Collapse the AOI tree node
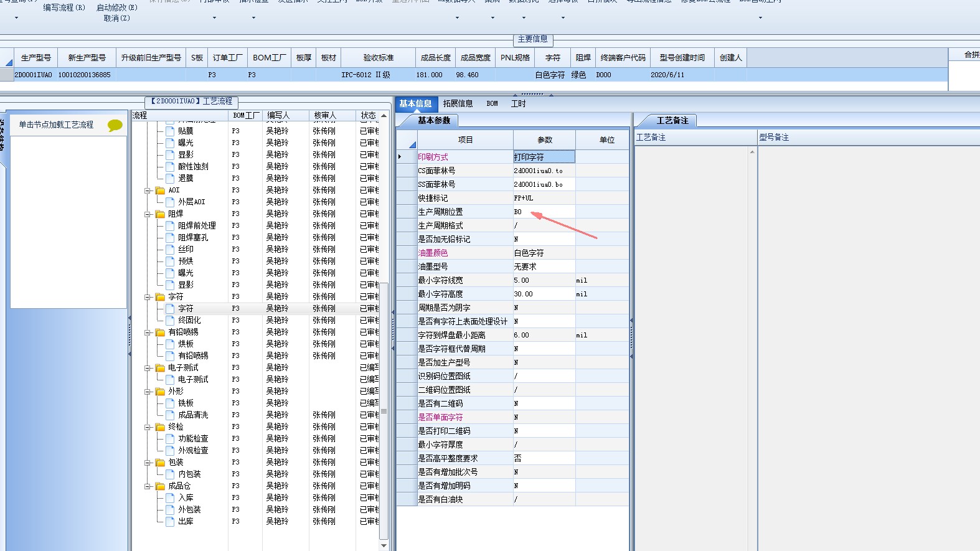980x551 pixels. tap(148, 190)
